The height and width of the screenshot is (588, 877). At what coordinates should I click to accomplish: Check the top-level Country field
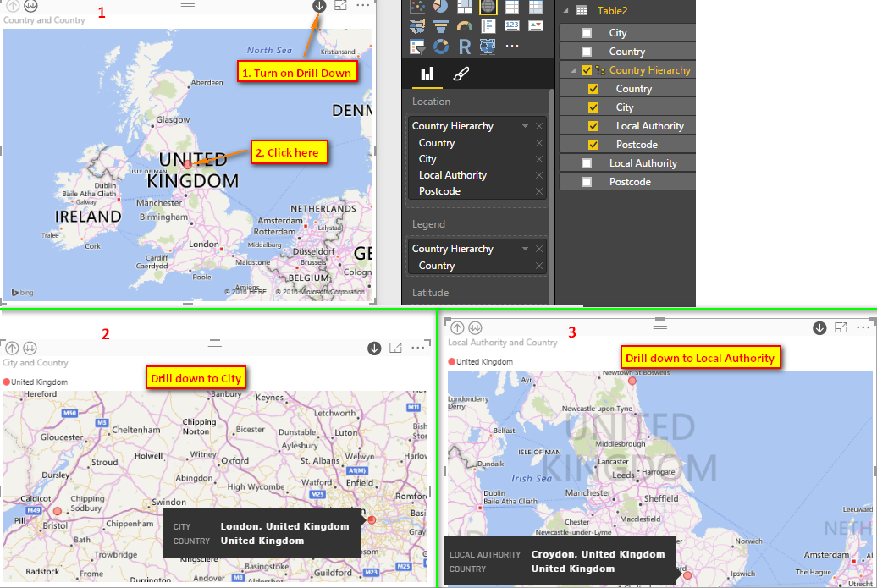click(586, 52)
